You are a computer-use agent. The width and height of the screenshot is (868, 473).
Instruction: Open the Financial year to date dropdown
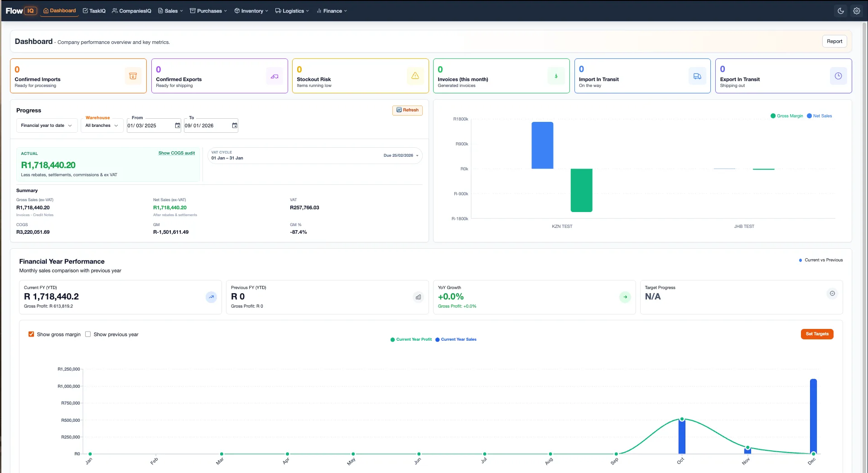pyautogui.click(x=46, y=125)
